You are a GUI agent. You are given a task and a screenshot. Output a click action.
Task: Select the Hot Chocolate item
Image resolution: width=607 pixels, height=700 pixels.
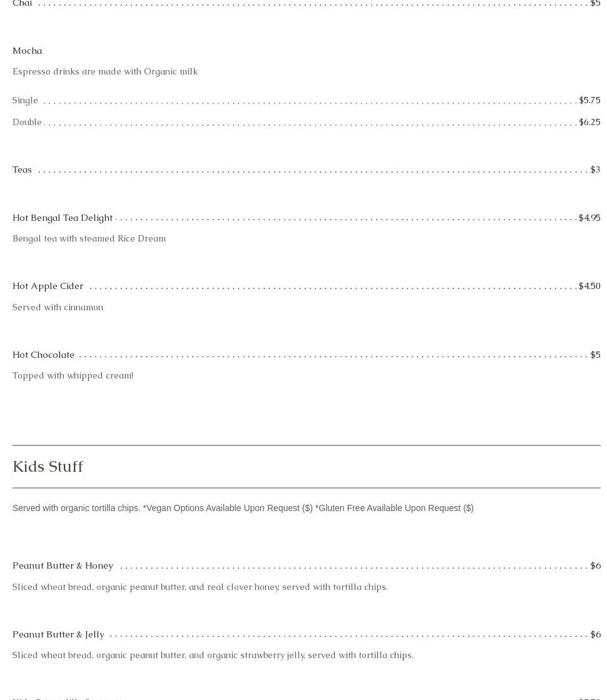(x=44, y=355)
